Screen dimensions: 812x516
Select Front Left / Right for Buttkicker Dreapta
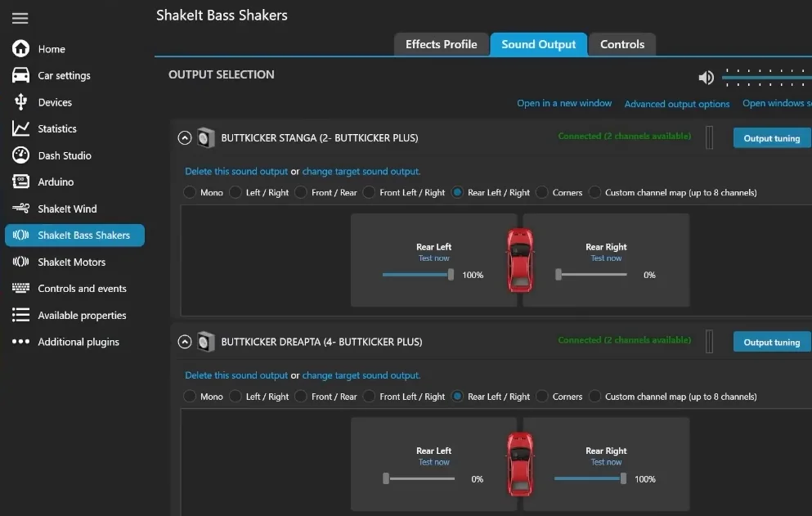(404, 397)
